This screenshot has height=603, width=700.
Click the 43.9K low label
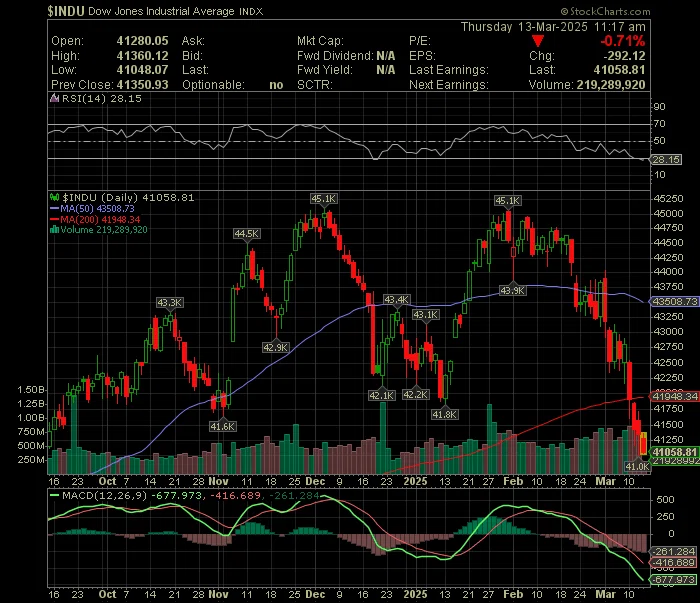pos(512,291)
